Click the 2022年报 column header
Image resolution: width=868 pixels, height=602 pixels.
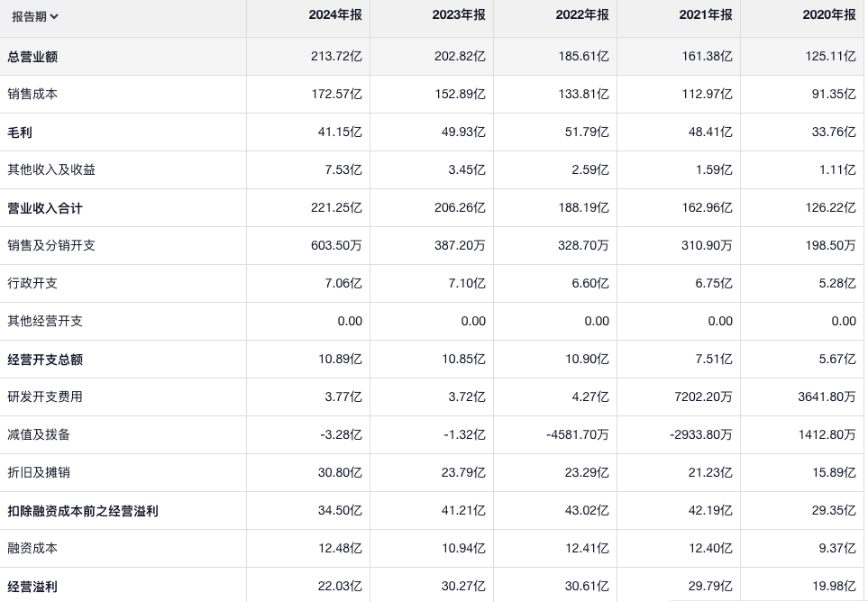click(x=582, y=15)
